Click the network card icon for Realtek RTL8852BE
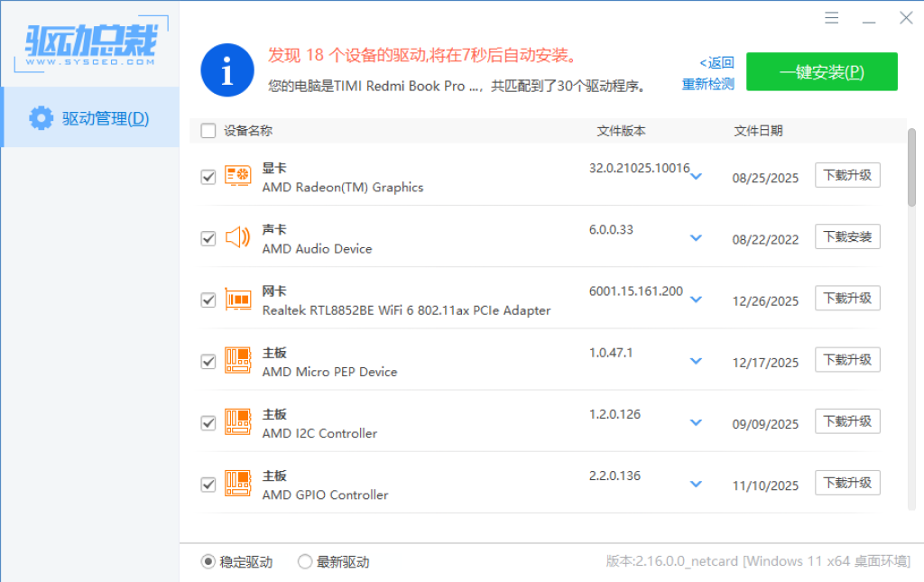This screenshot has height=582, width=924. pos(237,299)
